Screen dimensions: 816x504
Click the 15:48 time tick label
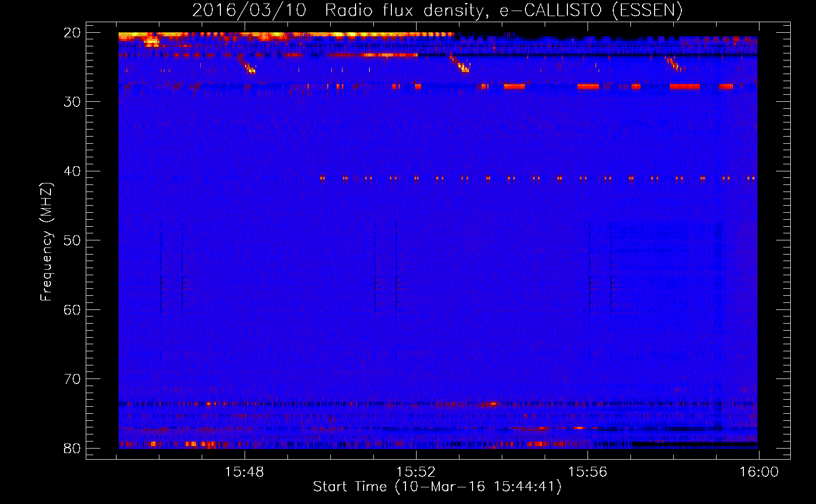245,472
